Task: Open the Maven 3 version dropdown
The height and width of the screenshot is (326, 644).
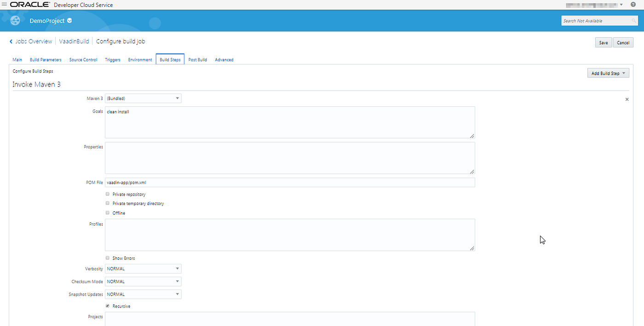Action: point(177,98)
